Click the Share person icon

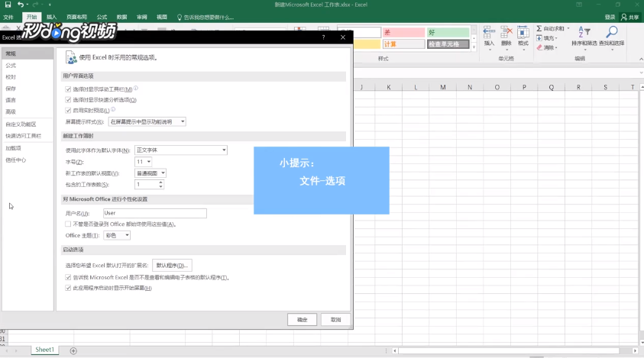[624, 17]
